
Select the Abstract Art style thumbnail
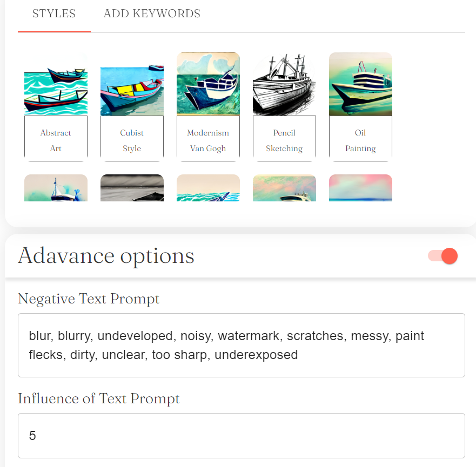(x=56, y=84)
